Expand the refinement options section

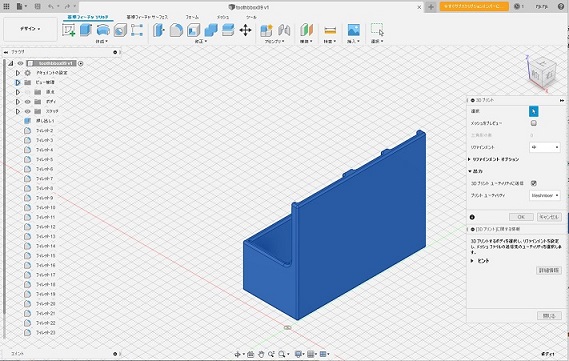coord(494,159)
